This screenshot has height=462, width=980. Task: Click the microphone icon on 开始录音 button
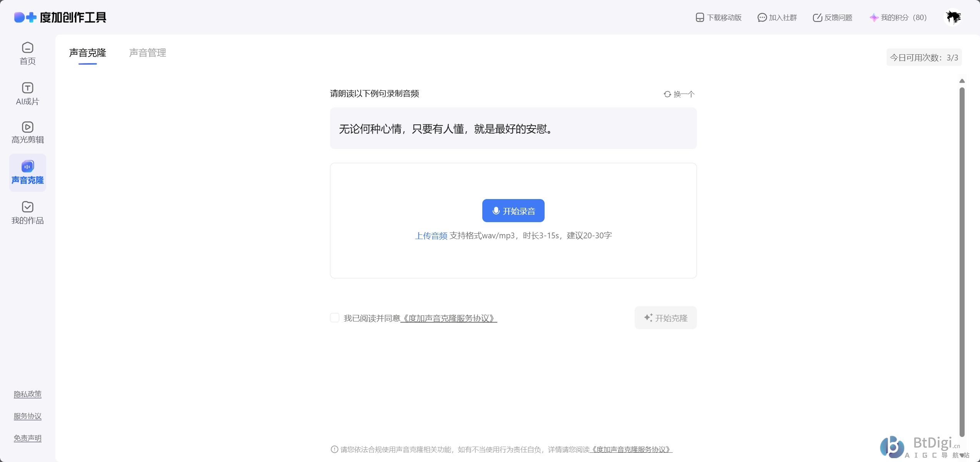(x=496, y=210)
